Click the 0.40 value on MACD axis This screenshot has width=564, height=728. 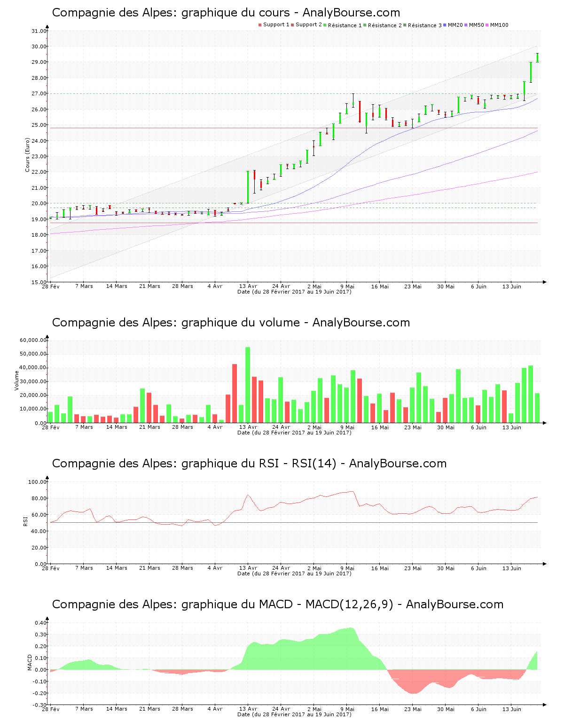40,623
